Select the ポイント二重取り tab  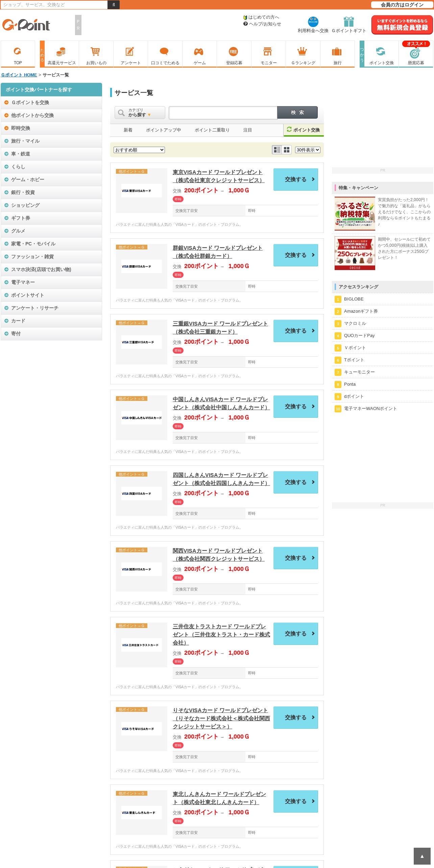[x=212, y=130]
